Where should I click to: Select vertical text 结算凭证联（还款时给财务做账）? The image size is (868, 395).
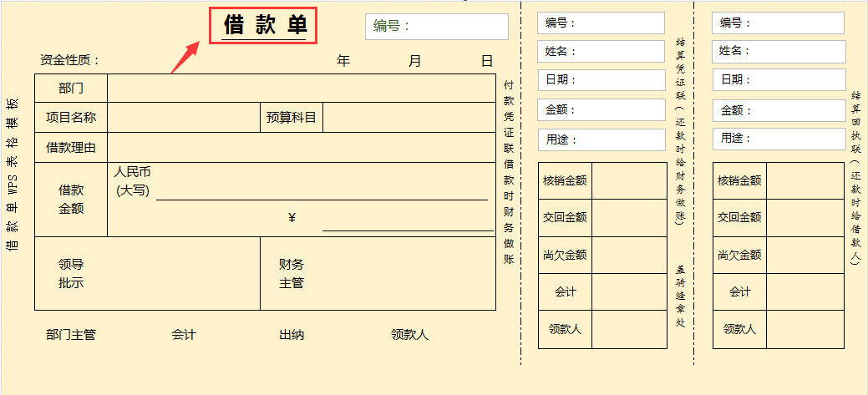coord(680,131)
